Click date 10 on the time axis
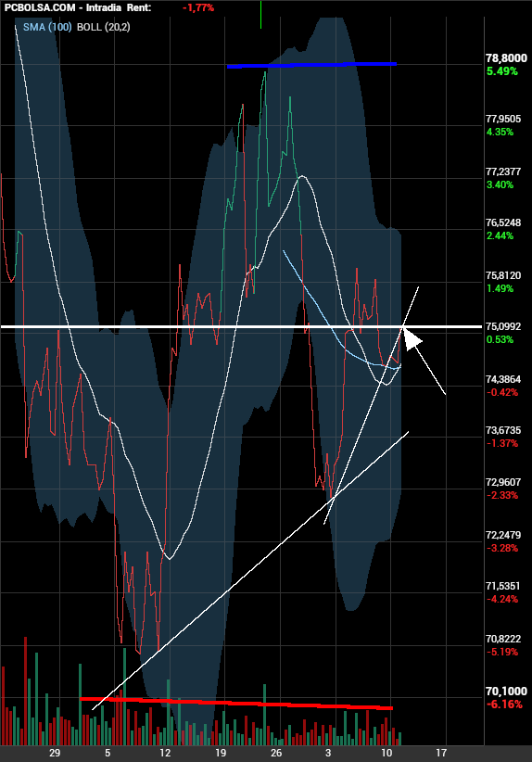The height and width of the screenshot is (762, 532). [386, 753]
